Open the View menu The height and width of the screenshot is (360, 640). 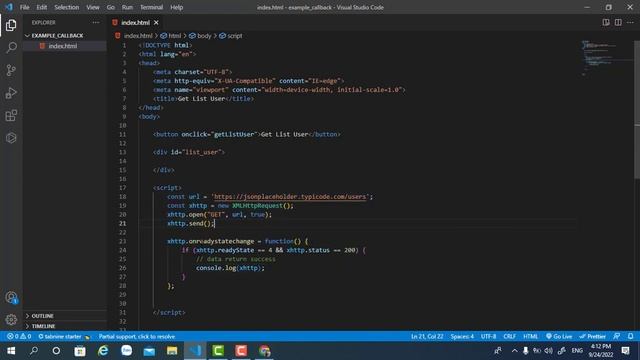click(x=93, y=7)
